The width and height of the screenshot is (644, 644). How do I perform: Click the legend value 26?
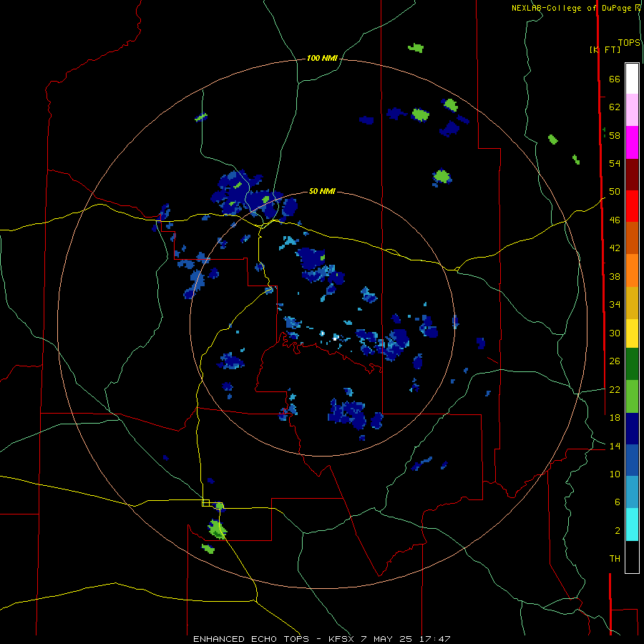click(615, 361)
